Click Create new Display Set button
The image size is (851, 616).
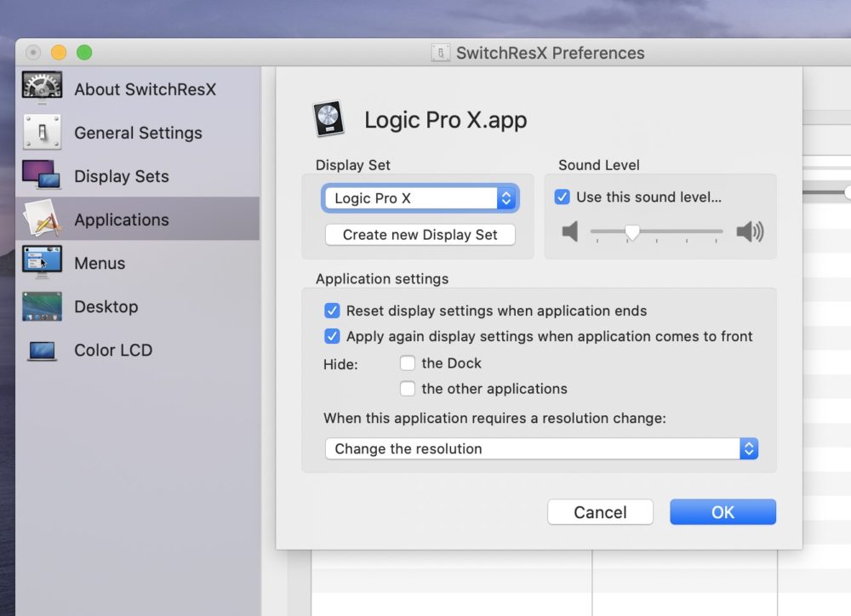420,235
